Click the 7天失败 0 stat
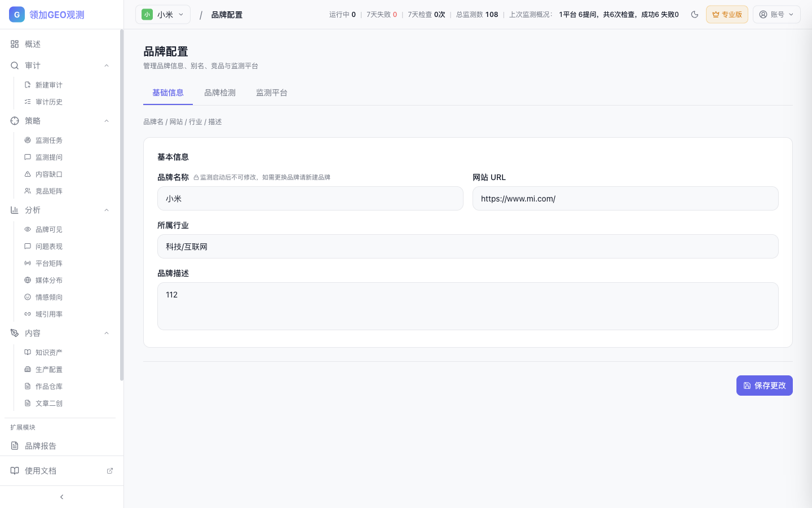This screenshot has width=812, height=508. (x=382, y=15)
